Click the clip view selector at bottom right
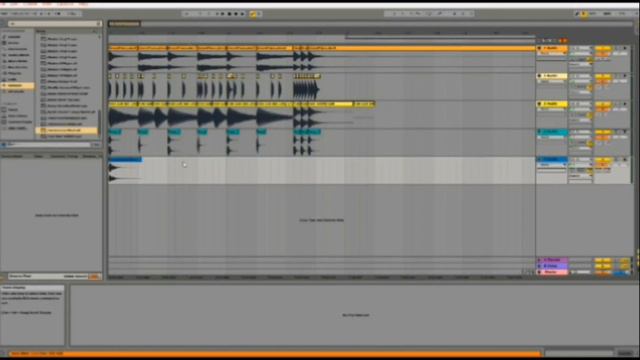The width and height of the screenshot is (640, 360). (624, 353)
